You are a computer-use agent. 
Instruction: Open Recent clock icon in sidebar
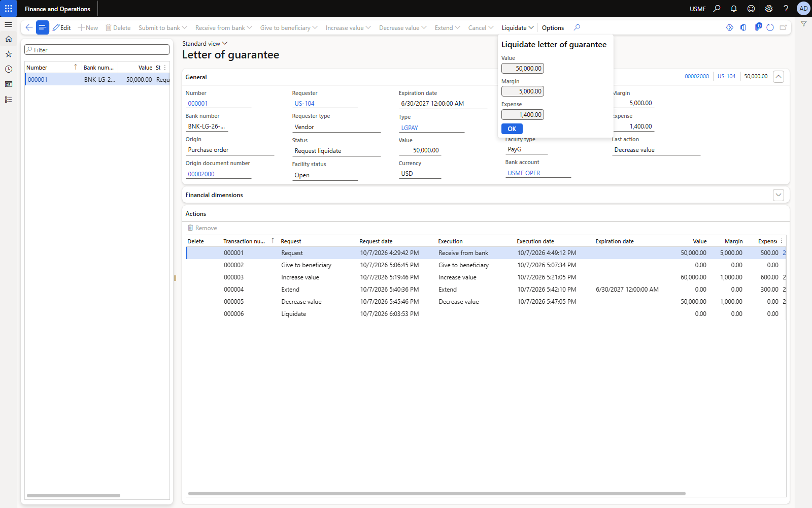[x=9, y=69]
